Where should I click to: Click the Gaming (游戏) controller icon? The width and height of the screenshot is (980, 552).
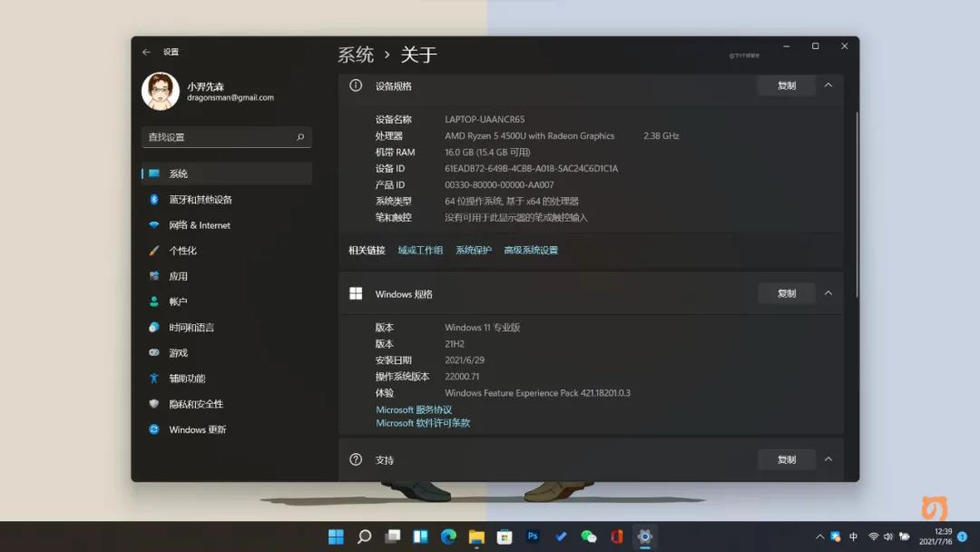click(x=153, y=352)
